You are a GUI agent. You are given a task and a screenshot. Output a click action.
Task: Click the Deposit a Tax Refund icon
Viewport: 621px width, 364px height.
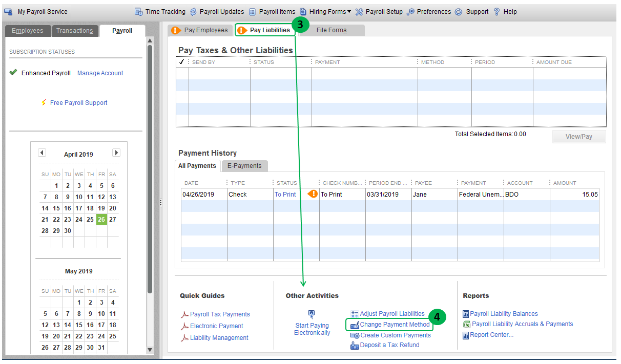355,345
